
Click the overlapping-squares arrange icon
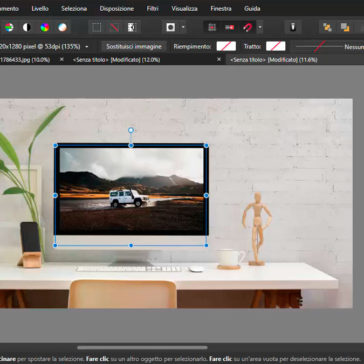coord(345,27)
